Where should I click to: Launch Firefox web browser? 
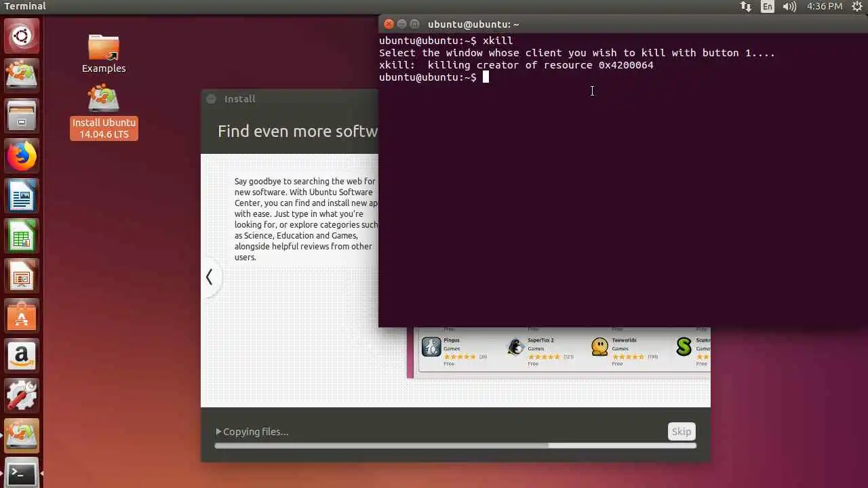(22, 156)
